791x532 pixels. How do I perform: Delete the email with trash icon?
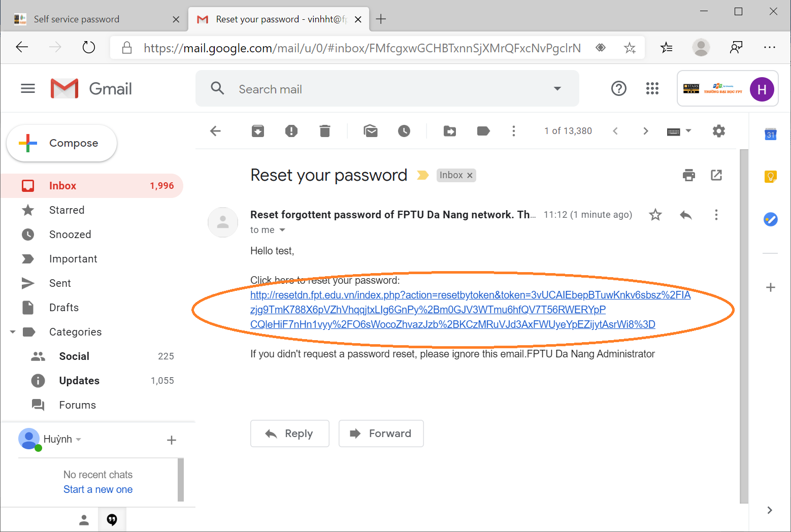click(x=325, y=131)
